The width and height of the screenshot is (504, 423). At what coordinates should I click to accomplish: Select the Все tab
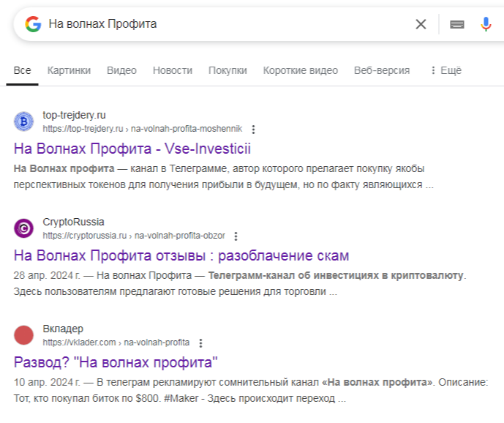(22, 70)
